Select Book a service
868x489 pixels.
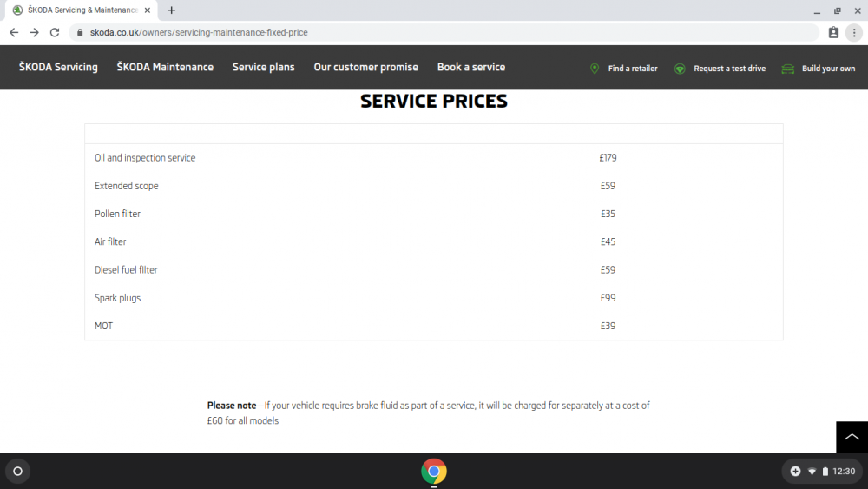click(x=471, y=67)
